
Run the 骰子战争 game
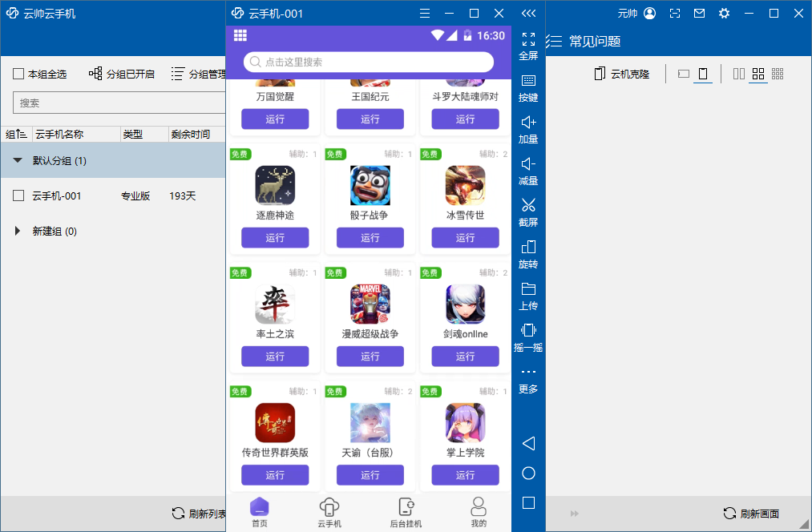click(370, 237)
